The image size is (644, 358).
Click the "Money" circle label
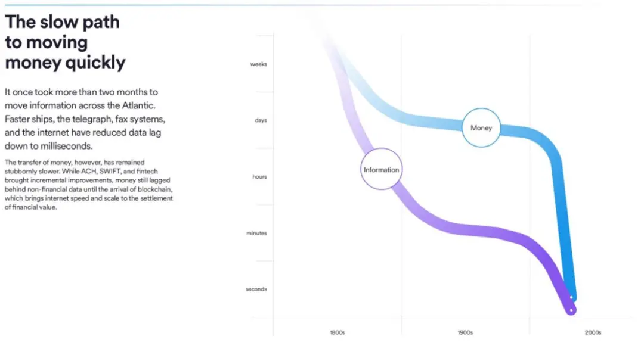(x=481, y=128)
